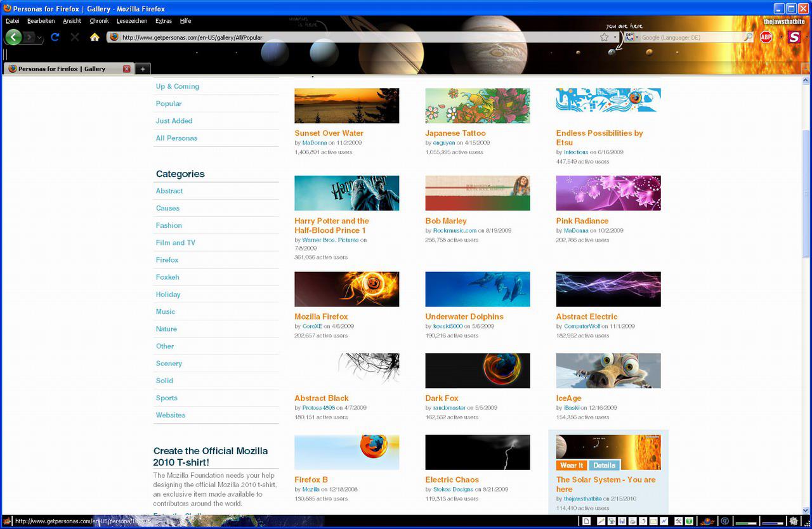Click the monitor icon in status bar
Image resolution: width=812 pixels, height=529 pixels.
612,521
